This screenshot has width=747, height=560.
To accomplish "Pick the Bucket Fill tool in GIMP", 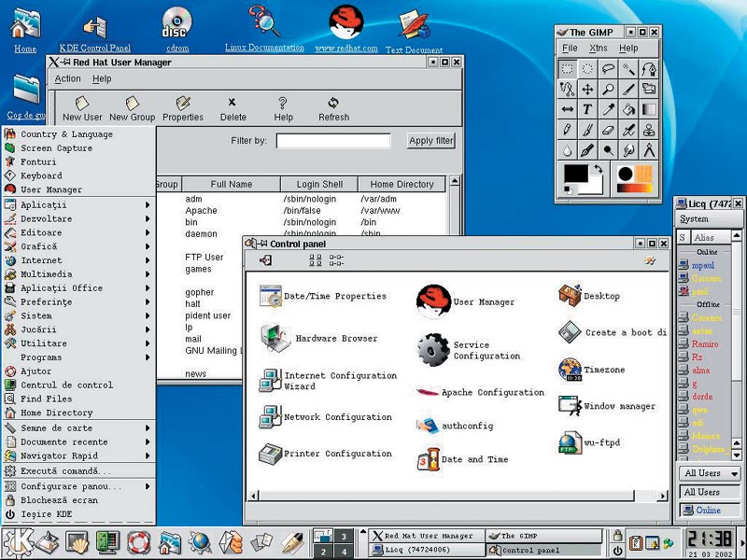I will [x=628, y=109].
